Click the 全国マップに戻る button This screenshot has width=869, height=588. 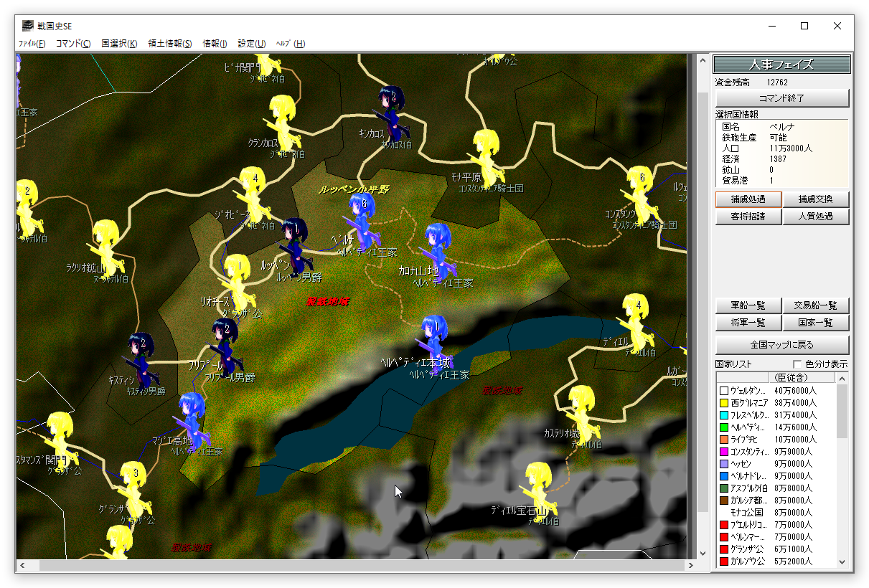782,343
